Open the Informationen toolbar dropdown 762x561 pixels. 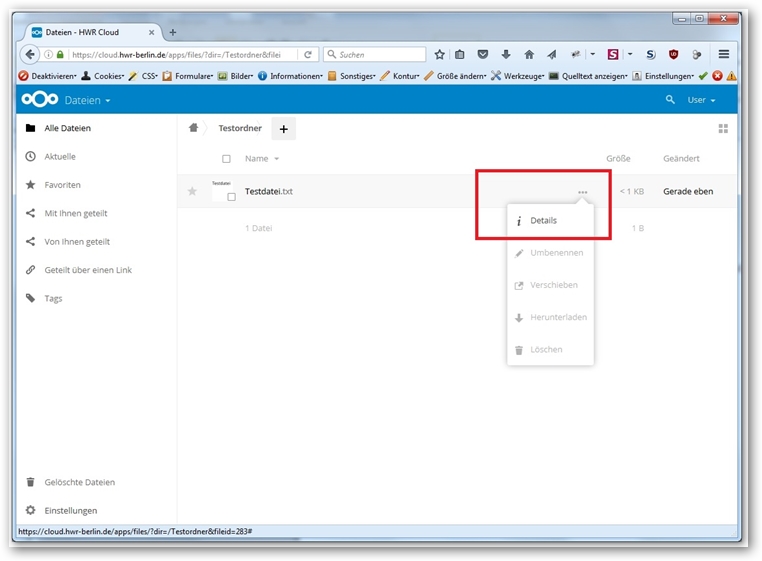[290, 76]
